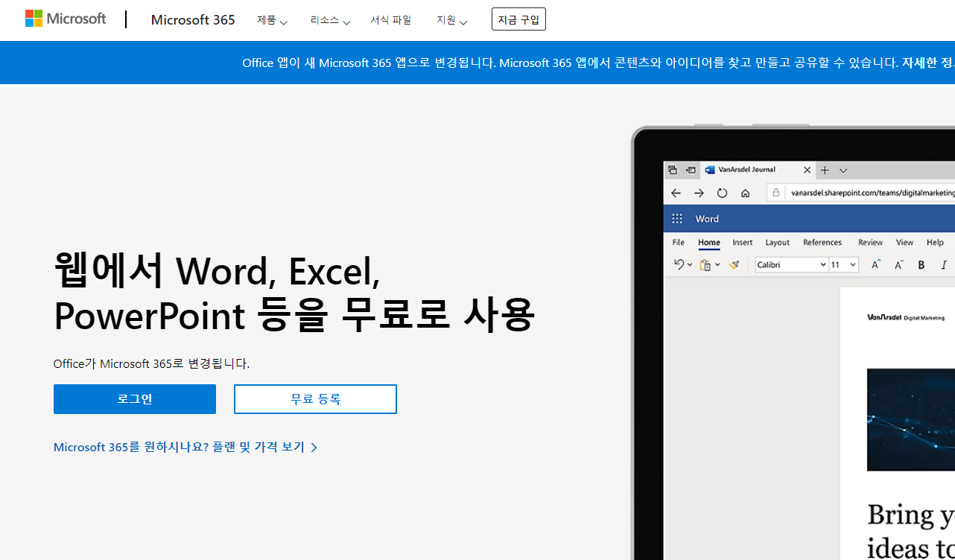Open the 서식 파일 menu item
955x560 pixels.
point(391,20)
